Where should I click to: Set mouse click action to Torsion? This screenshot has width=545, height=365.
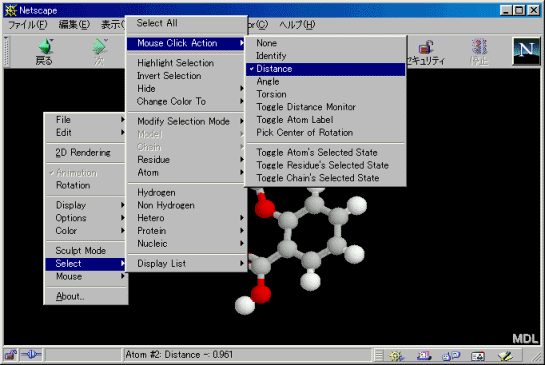325,94
